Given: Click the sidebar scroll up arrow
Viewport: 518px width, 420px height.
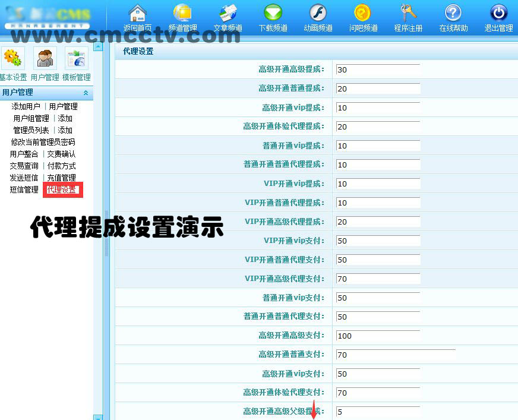Looking at the screenshot, I should point(98,46).
